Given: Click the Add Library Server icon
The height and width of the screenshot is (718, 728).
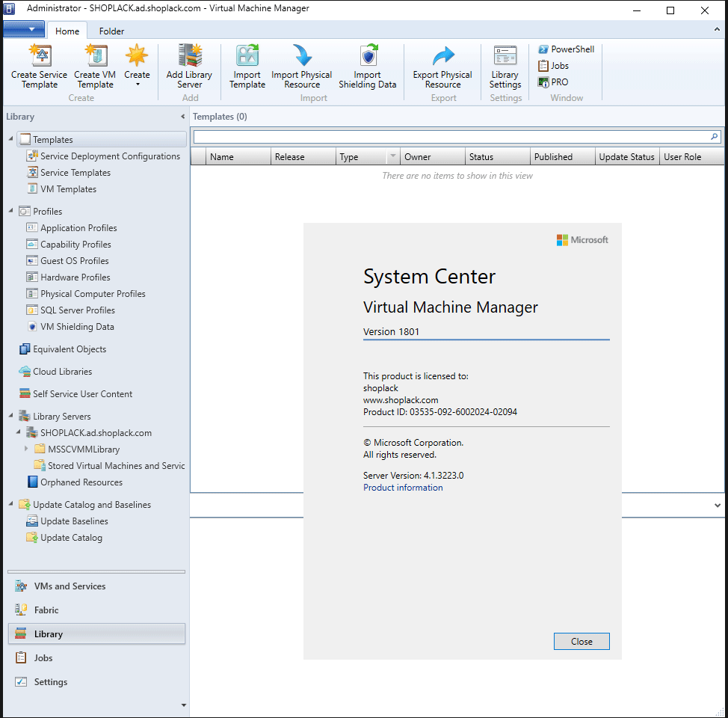Looking at the screenshot, I should [190, 55].
